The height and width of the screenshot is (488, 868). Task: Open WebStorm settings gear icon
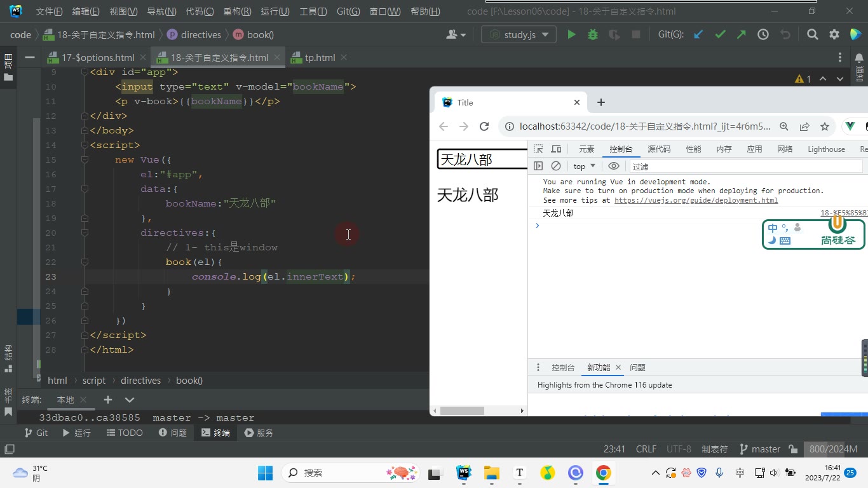pos(834,35)
